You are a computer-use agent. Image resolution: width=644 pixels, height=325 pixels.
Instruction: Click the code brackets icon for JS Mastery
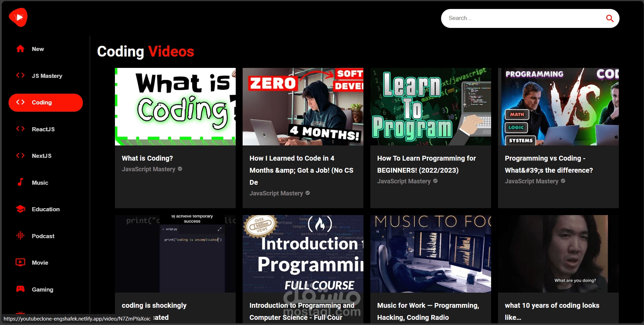pyautogui.click(x=20, y=75)
